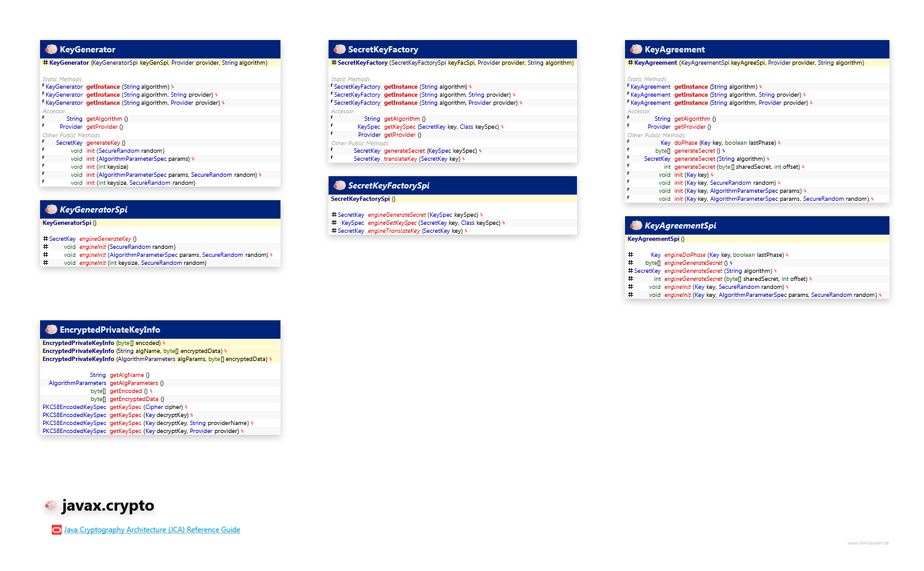Click KeyAgreement doPhase method
Screen dimensions: 924x571
click(757, 143)
